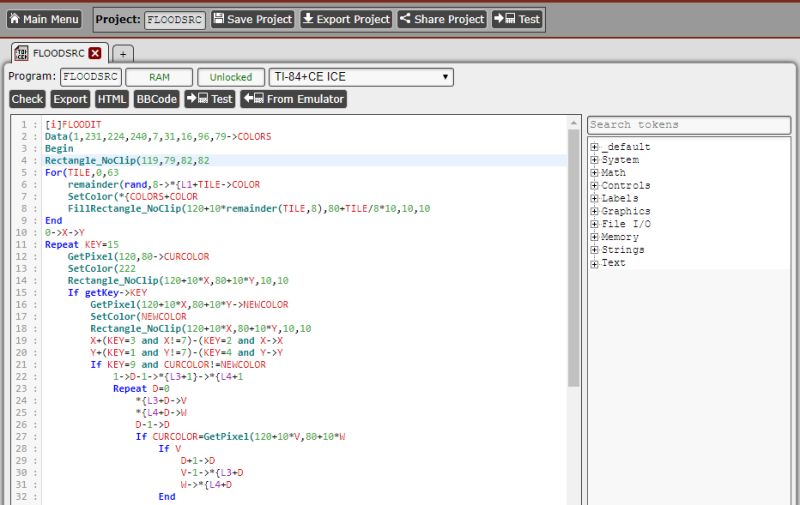
Task: Test the program in emulator (editor toolbar)
Action: pos(210,99)
